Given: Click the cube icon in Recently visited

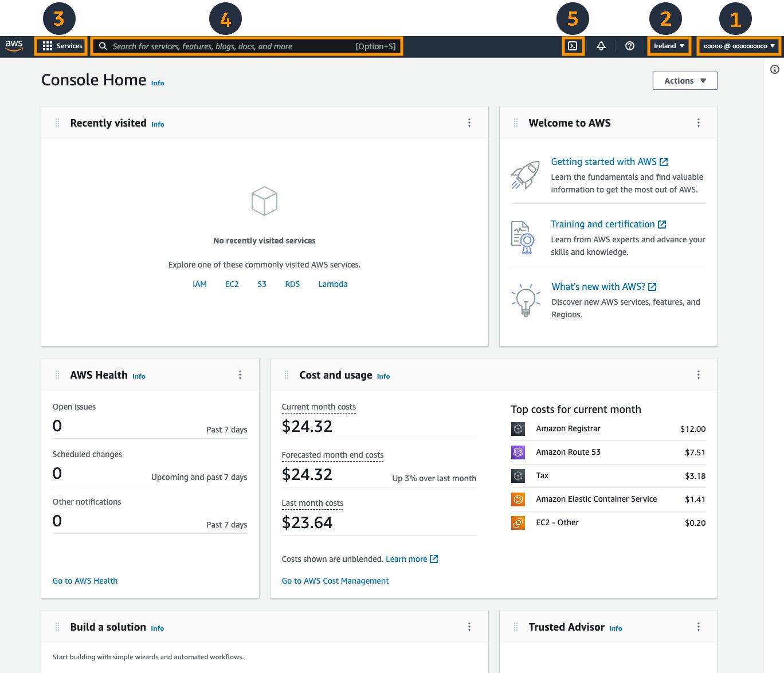Looking at the screenshot, I should click(264, 200).
